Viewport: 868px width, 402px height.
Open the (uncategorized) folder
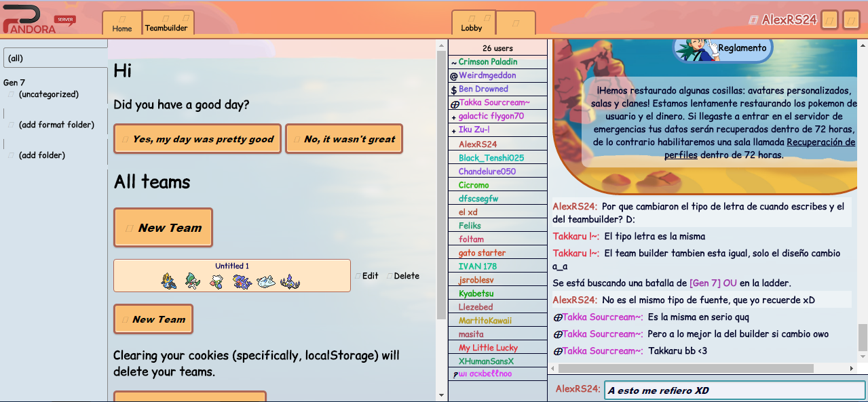point(49,94)
